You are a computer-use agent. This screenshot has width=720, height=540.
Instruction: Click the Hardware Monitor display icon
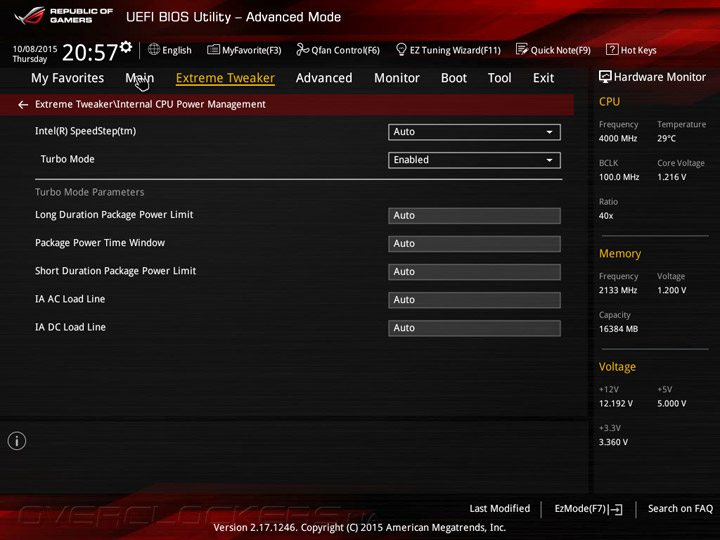[605, 77]
